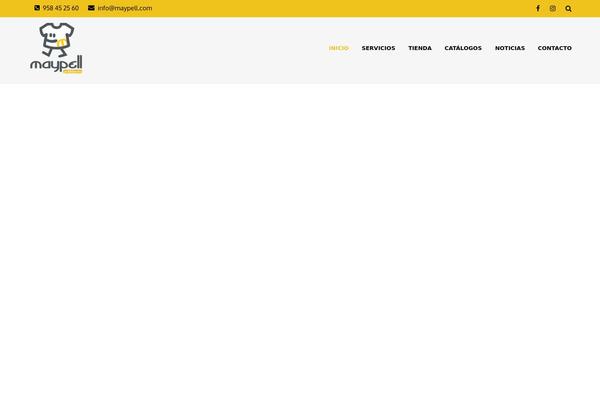The image size is (600, 400).
Task: Go to the Inicio menu item
Action: point(339,48)
